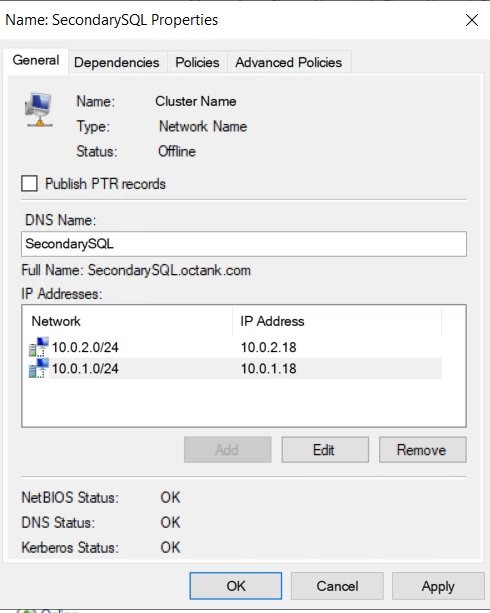Switch to the Dependencies tab
This screenshot has width=490, height=613.
(117, 63)
